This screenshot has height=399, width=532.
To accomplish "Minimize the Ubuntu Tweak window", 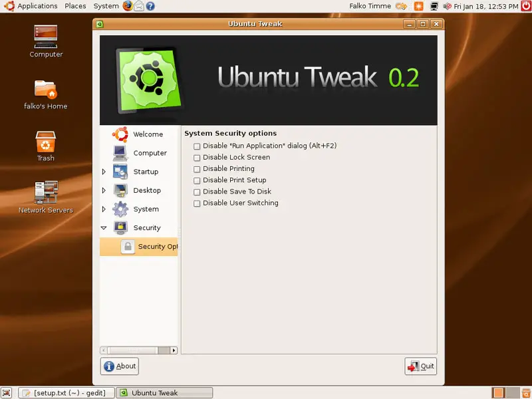I will click(x=409, y=24).
